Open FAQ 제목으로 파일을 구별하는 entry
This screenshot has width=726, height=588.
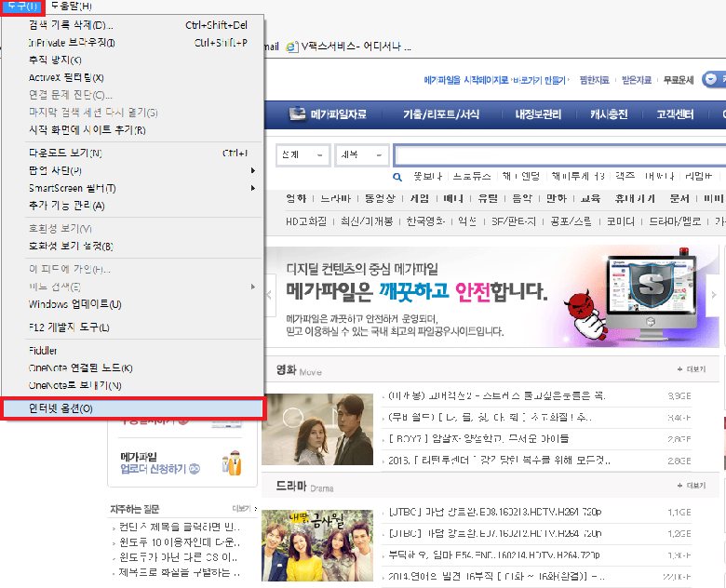click(180, 572)
